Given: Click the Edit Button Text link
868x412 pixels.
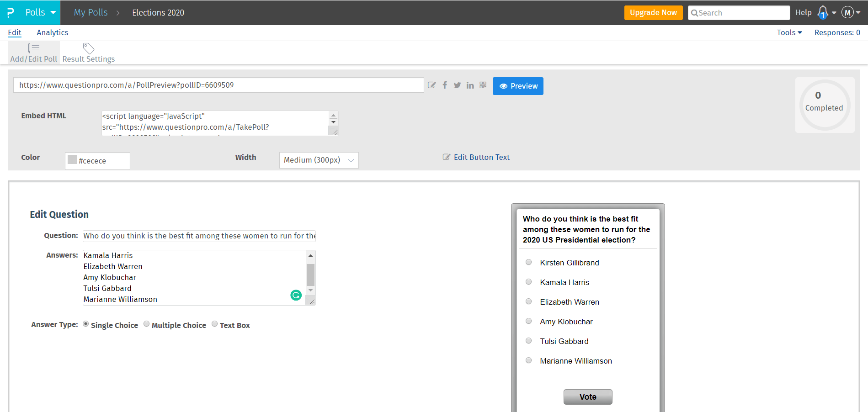Looking at the screenshot, I should 481,157.
